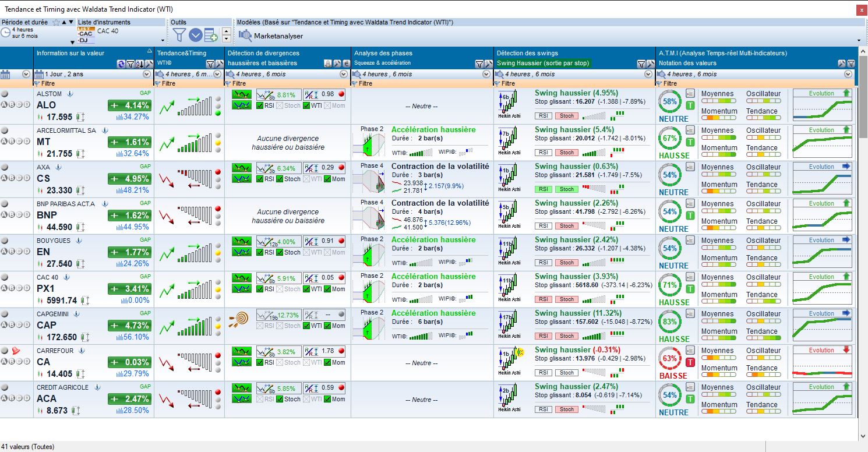The image size is (868, 452).
Task: Click the +4.73% change button for Capgemini
Action: point(129,326)
